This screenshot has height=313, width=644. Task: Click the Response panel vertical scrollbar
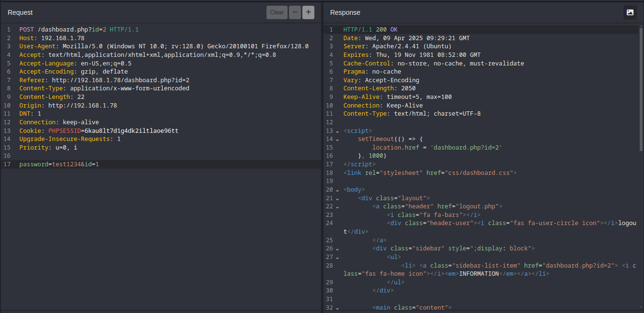tap(641, 88)
